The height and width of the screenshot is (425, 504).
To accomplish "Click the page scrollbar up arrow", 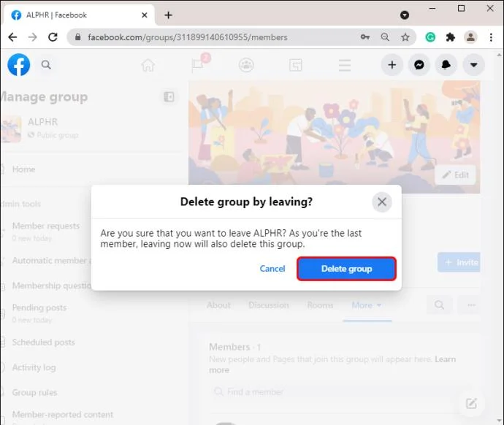I will pos(499,55).
